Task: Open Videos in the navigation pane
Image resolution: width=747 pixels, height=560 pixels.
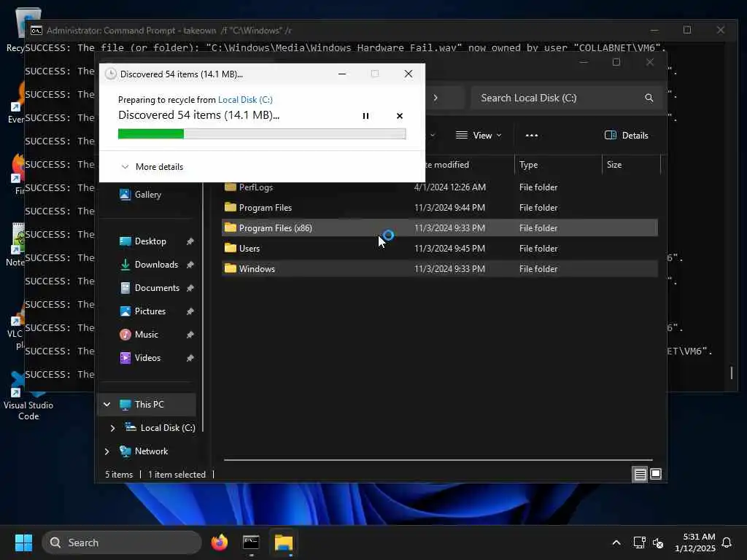Action: click(x=147, y=357)
